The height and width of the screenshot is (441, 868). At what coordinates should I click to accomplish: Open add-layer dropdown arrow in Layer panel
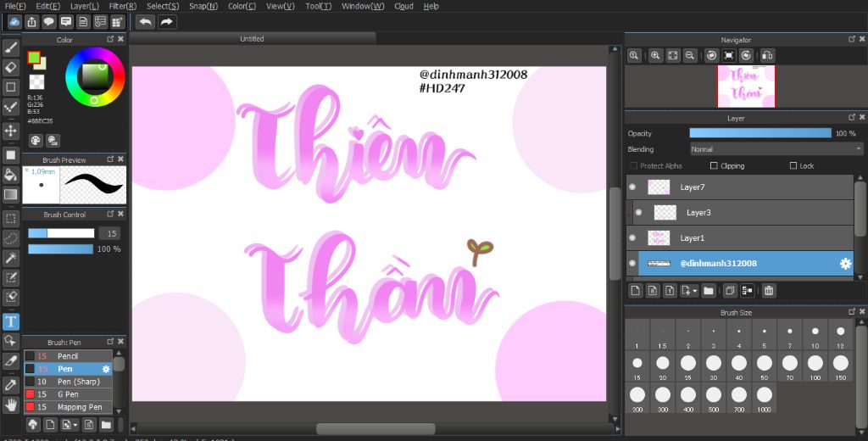694,290
